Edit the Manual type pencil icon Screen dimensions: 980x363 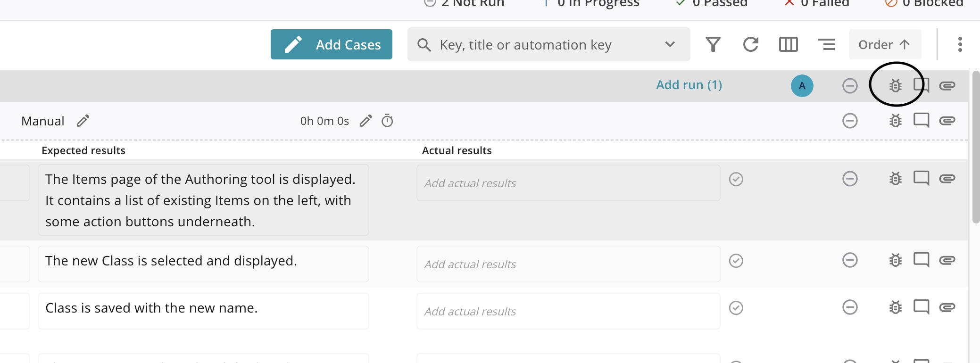coord(83,121)
